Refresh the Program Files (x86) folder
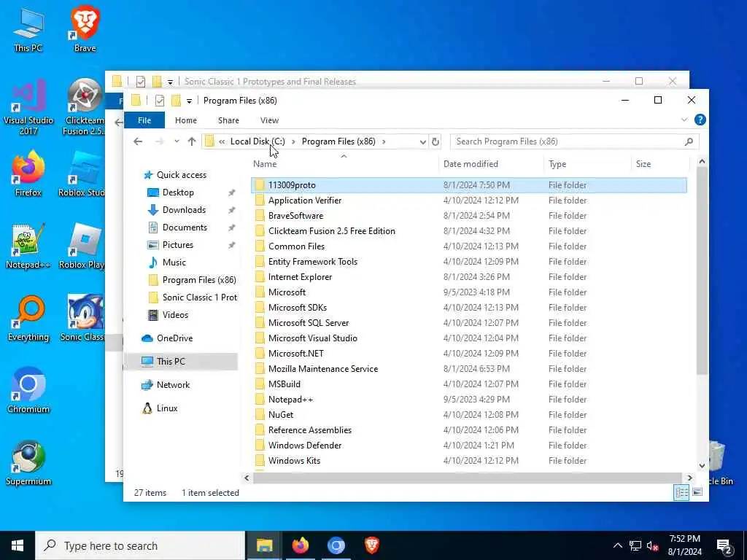 click(436, 141)
